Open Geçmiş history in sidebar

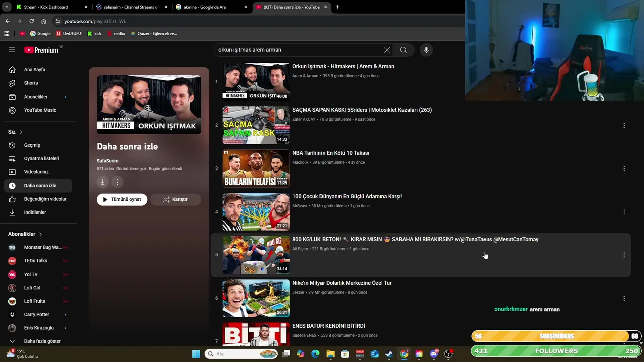point(38,145)
